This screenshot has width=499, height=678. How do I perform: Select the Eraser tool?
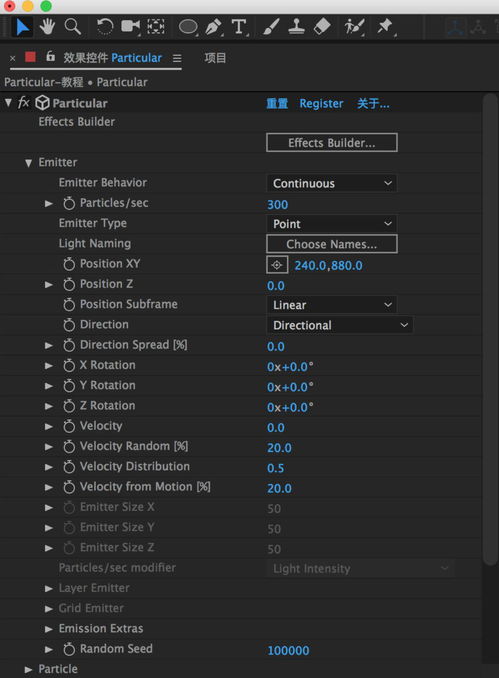321,27
